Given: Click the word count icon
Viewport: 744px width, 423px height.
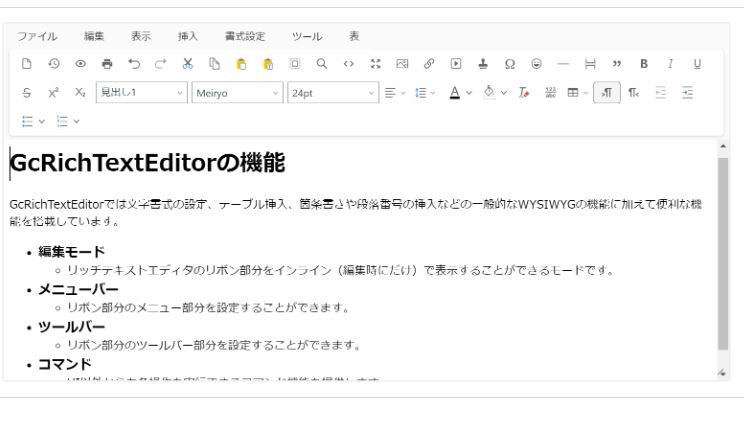Looking at the screenshot, I should (x=550, y=93).
